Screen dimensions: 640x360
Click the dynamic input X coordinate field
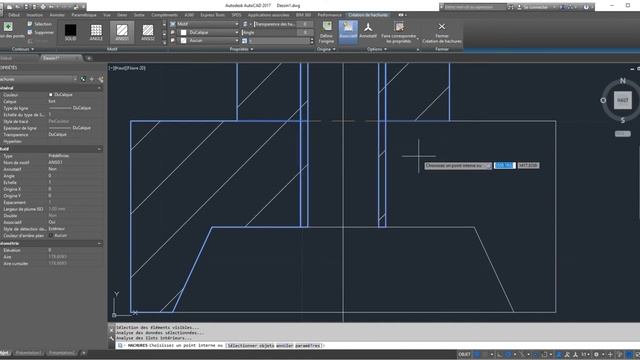504,165
